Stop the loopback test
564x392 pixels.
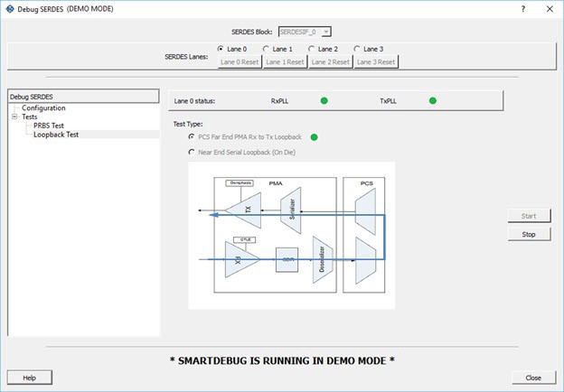coord(529,234)
